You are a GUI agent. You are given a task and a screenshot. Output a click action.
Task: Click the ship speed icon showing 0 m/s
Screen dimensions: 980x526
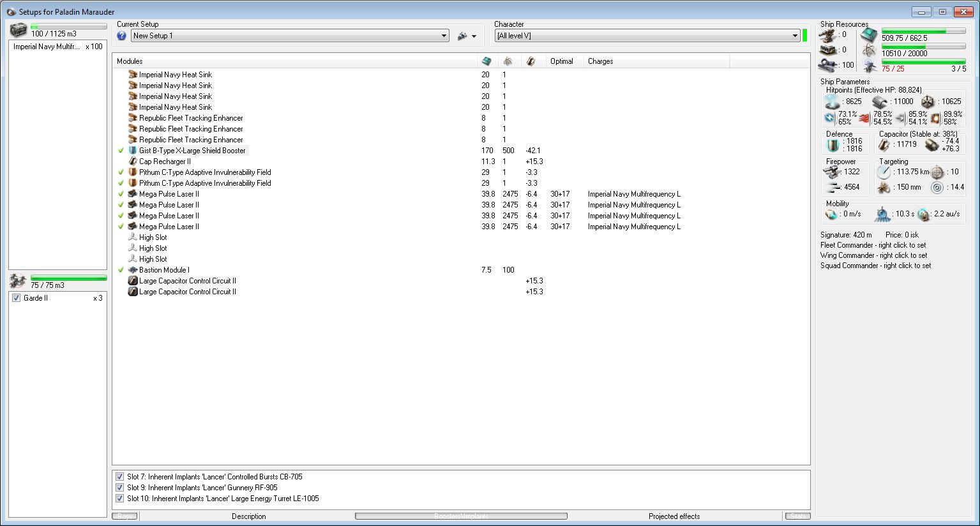[x=831, y=214]
